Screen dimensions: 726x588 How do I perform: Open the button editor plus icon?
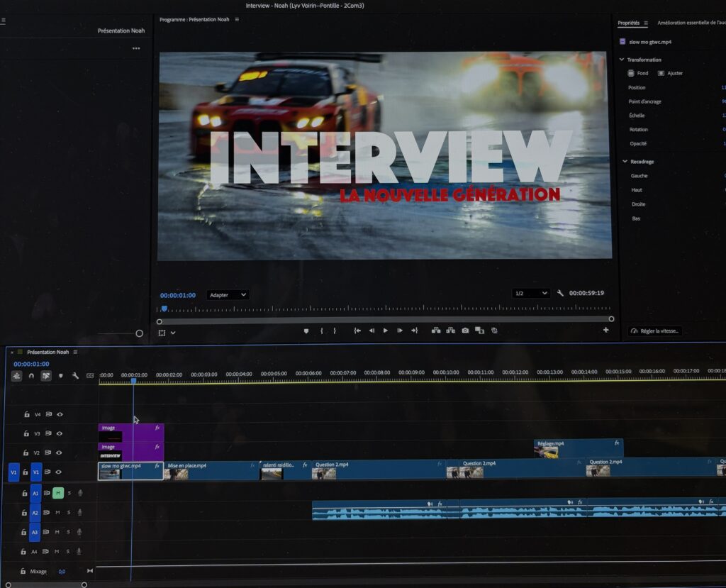(x=605, y=330)
